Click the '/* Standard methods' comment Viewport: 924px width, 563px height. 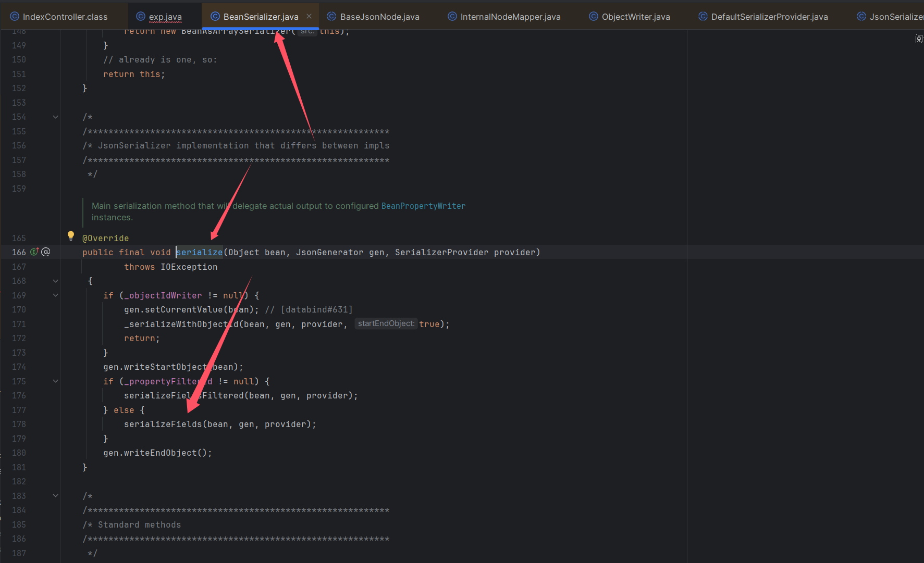point(132,525)
